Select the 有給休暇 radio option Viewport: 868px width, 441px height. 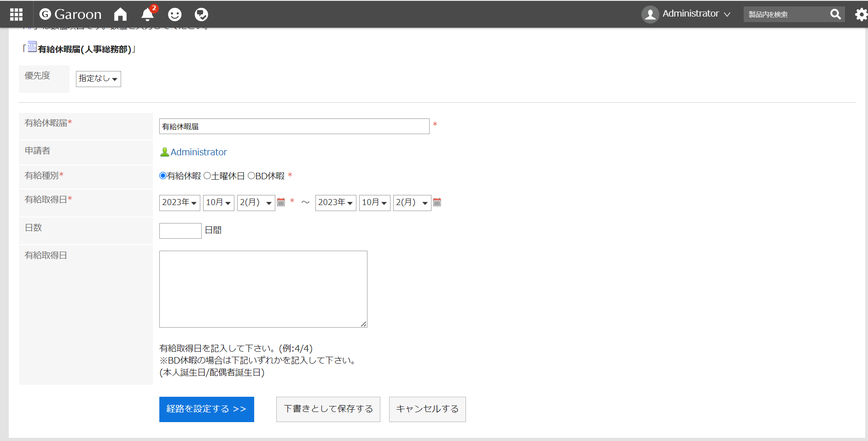point(163,176)
